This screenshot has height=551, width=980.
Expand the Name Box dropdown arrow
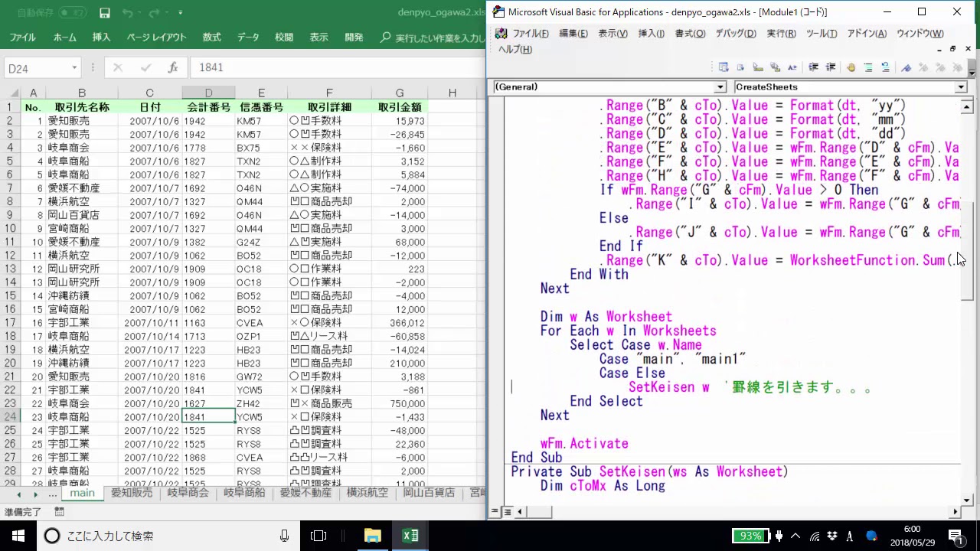tap(74, 68)
